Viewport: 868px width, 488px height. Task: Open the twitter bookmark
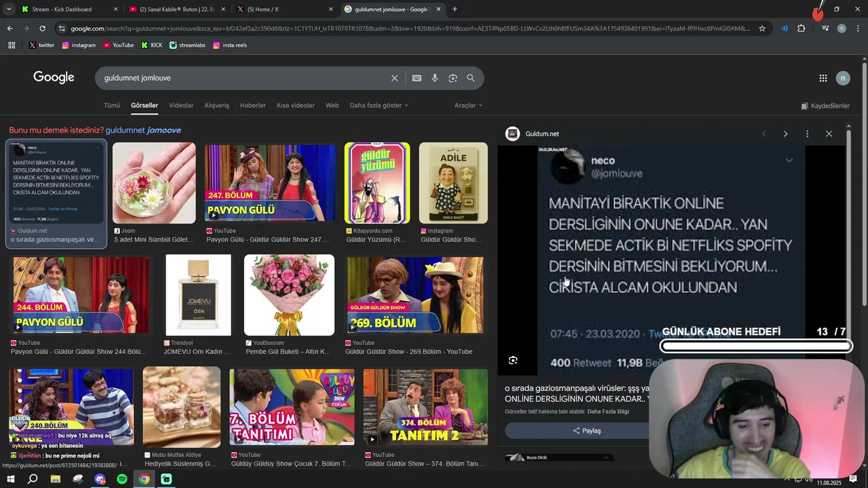(x=41, y=45)
